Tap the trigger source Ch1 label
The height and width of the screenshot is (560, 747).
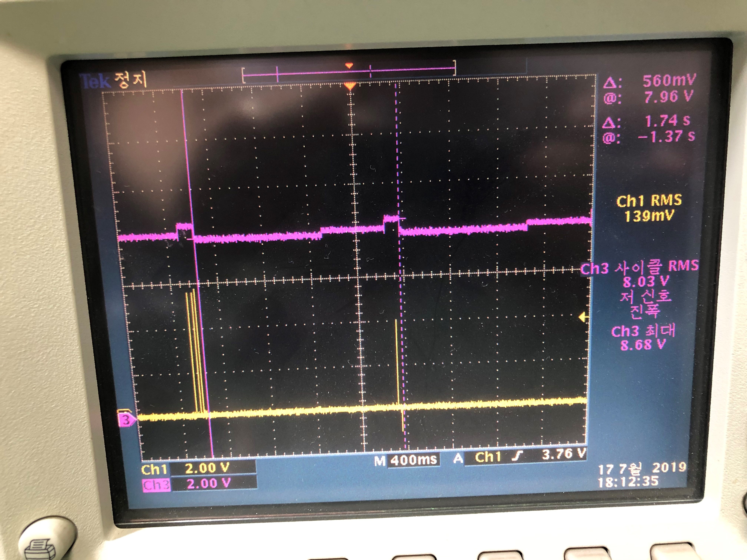[x=488, y=457]
